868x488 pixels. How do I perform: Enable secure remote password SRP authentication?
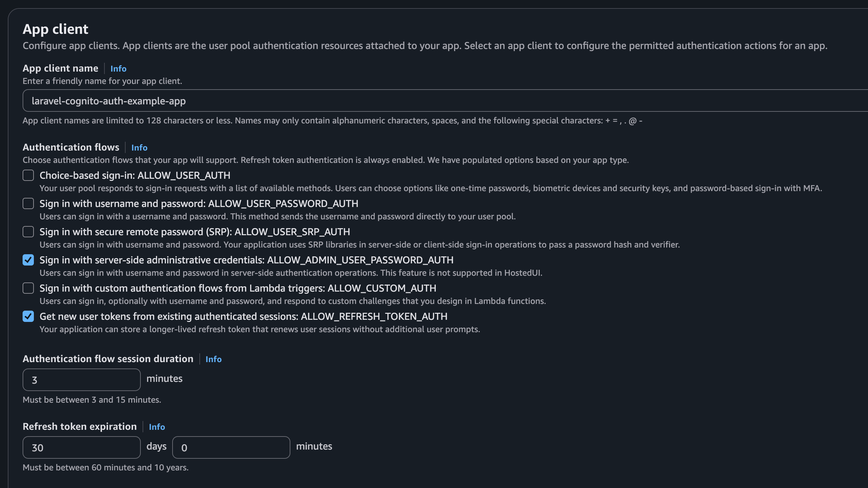pos(28,232)
